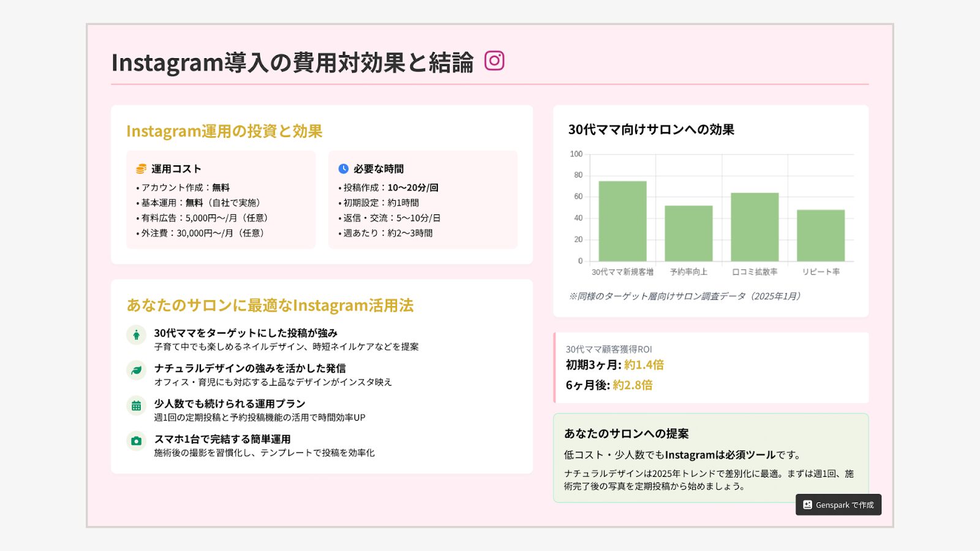Click the blue clock icon beside 必要な時間
This screenshot has height=551, width=980.
pos(344,168)
